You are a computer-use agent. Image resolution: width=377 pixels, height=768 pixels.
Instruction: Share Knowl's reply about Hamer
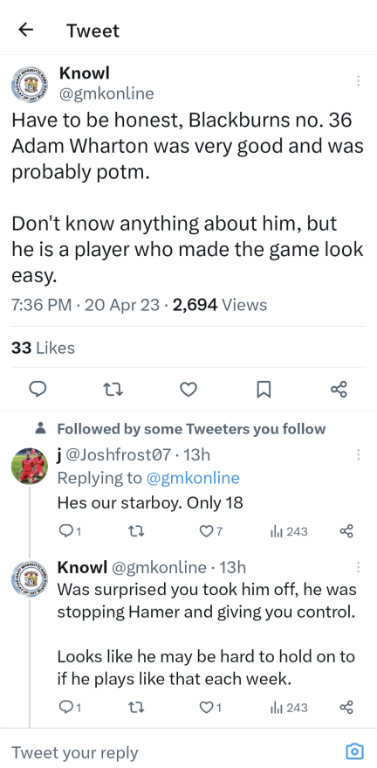346,707
